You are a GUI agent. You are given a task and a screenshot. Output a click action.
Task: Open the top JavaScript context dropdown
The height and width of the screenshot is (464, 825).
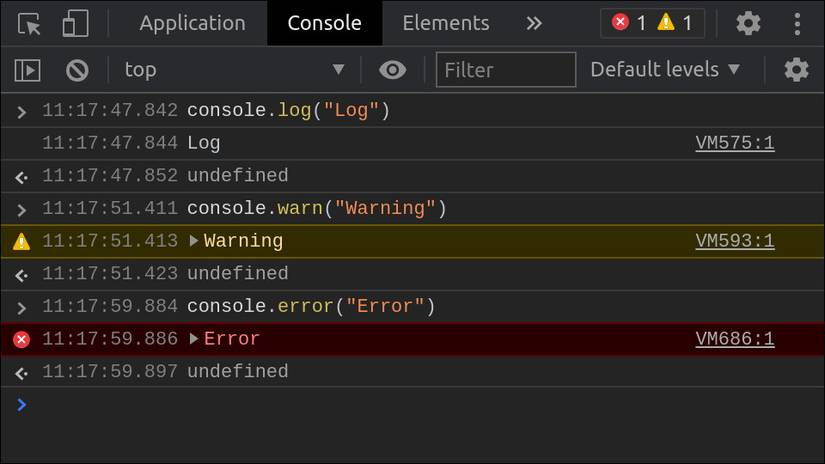coord(233,70)
